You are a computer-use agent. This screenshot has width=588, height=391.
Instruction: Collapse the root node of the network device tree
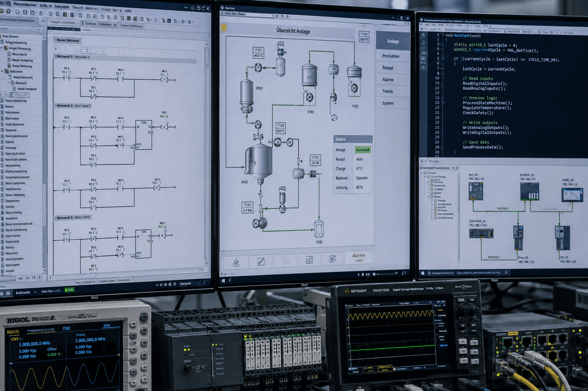tap(422, 173)
